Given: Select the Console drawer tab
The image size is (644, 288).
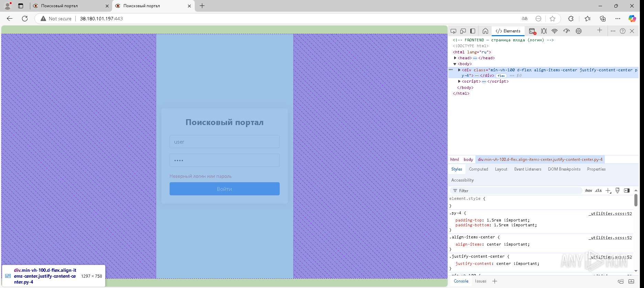Looking at the screenshot, I should coord(461,281).
